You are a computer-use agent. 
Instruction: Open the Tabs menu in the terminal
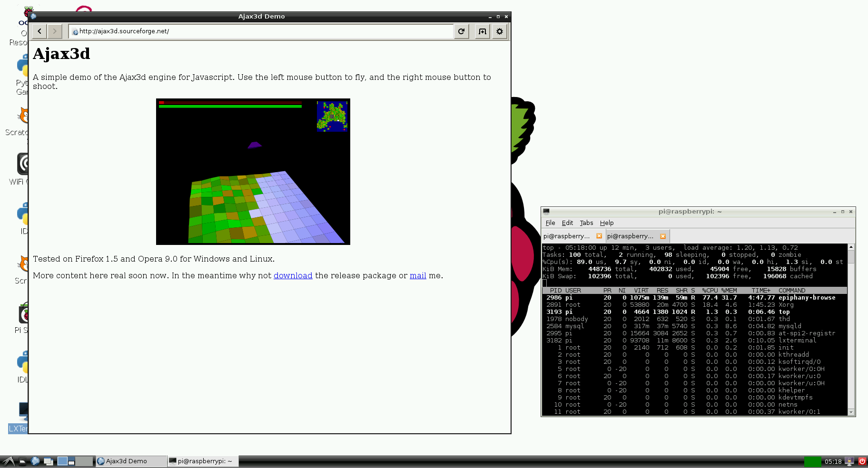coord(586,223)
